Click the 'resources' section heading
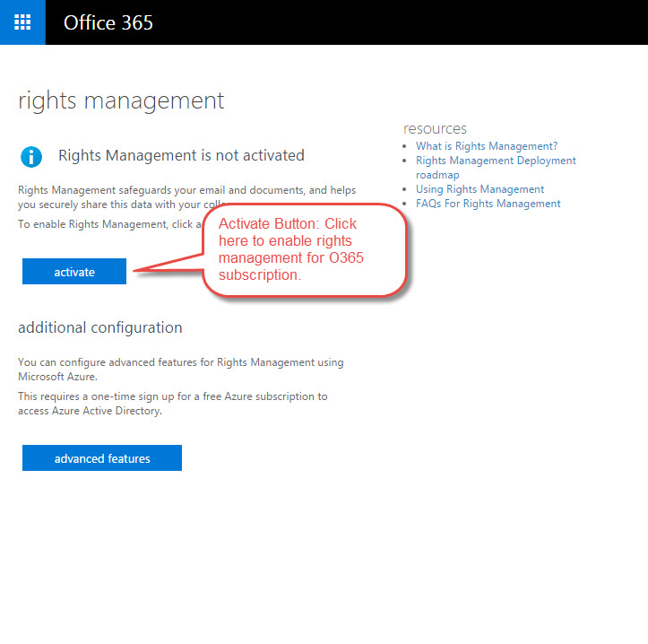648x644 pixels. click(x=435, y=128)
